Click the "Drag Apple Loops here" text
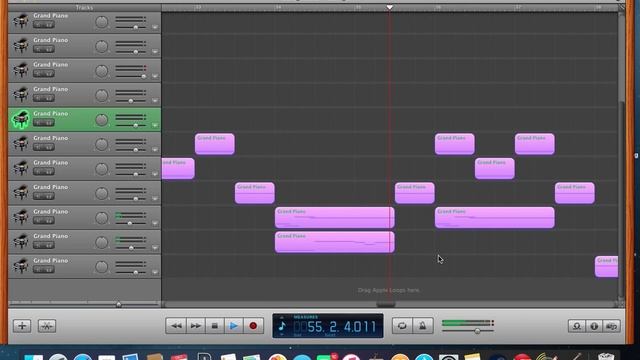The height and width of the screenshot is (360, 640). click(x=389, y=290)
